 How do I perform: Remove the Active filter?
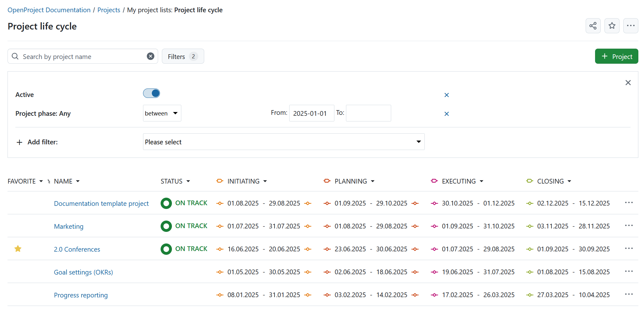447,95
